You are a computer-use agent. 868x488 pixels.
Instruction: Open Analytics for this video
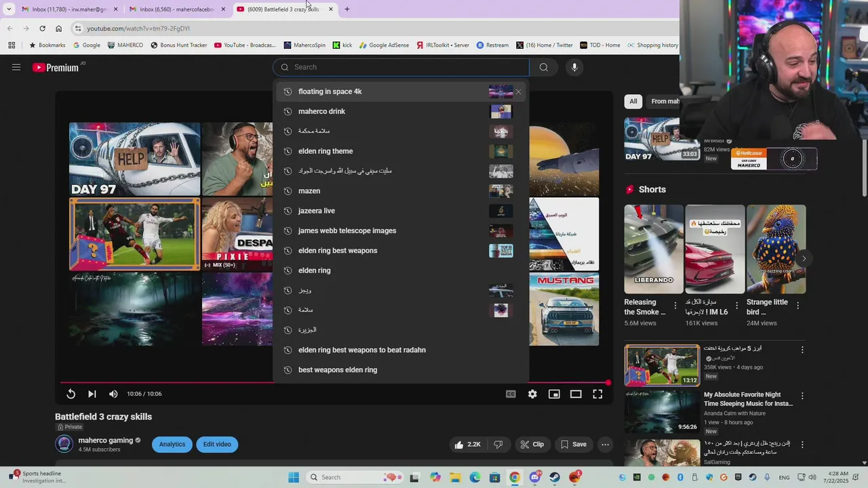[x=172, y=445]
